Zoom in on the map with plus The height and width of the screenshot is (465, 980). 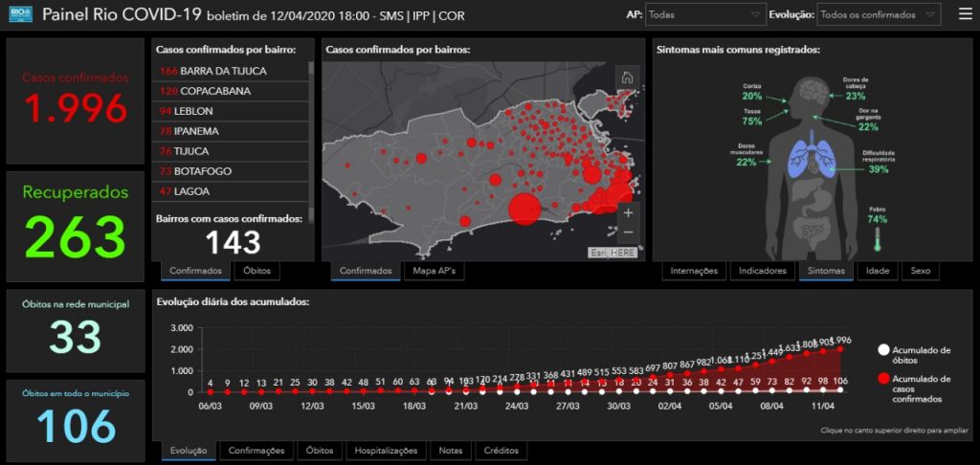pos(628,212)
